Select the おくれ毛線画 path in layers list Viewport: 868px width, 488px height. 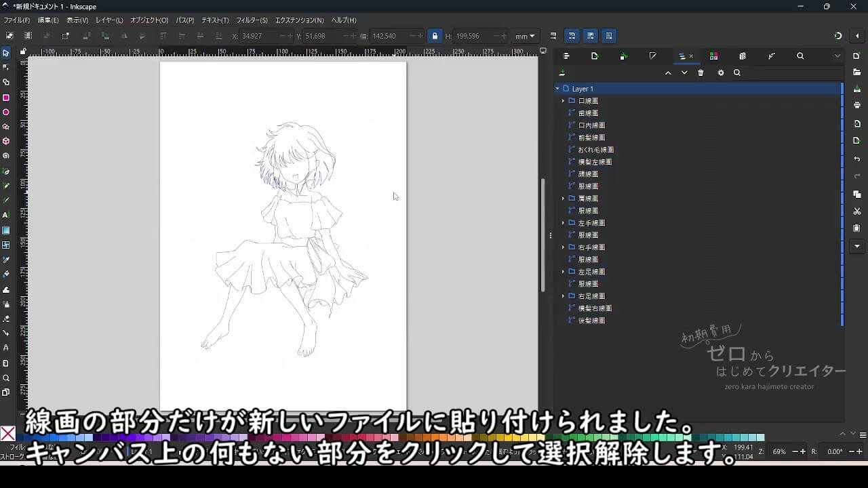pos(595,150)
